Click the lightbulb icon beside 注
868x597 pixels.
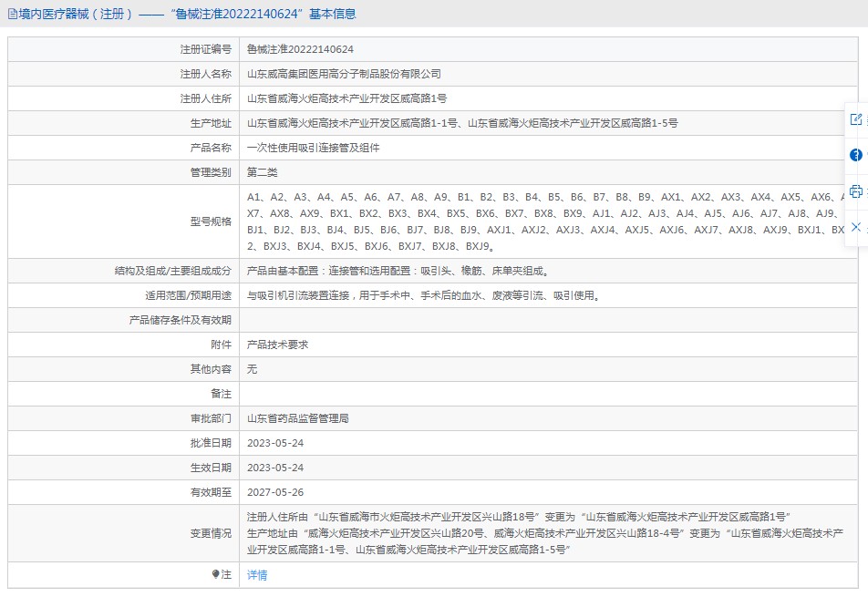(x=215, y=574)
